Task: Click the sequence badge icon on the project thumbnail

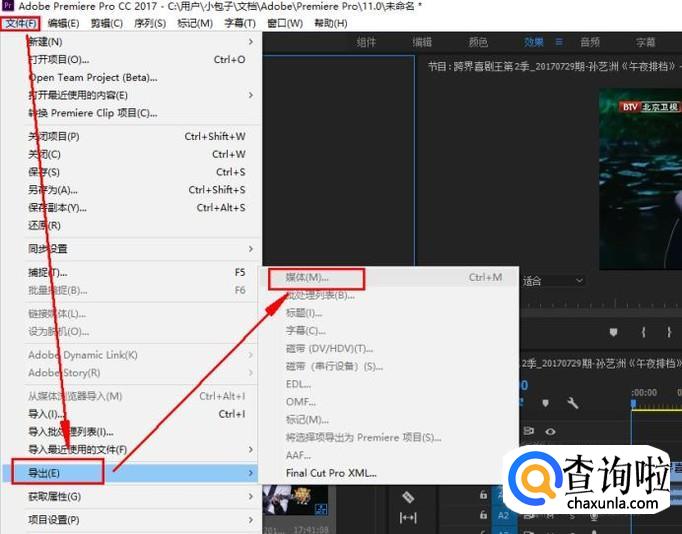Action: pyautogui.click(x=321, y=509)
